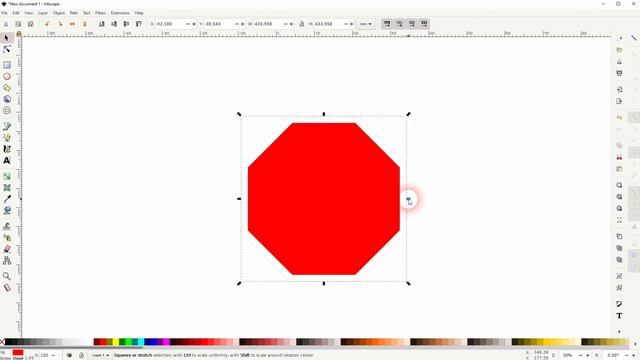The image size is (640, 360).
Task: Select the Connector tool
Action: [7, 260]
